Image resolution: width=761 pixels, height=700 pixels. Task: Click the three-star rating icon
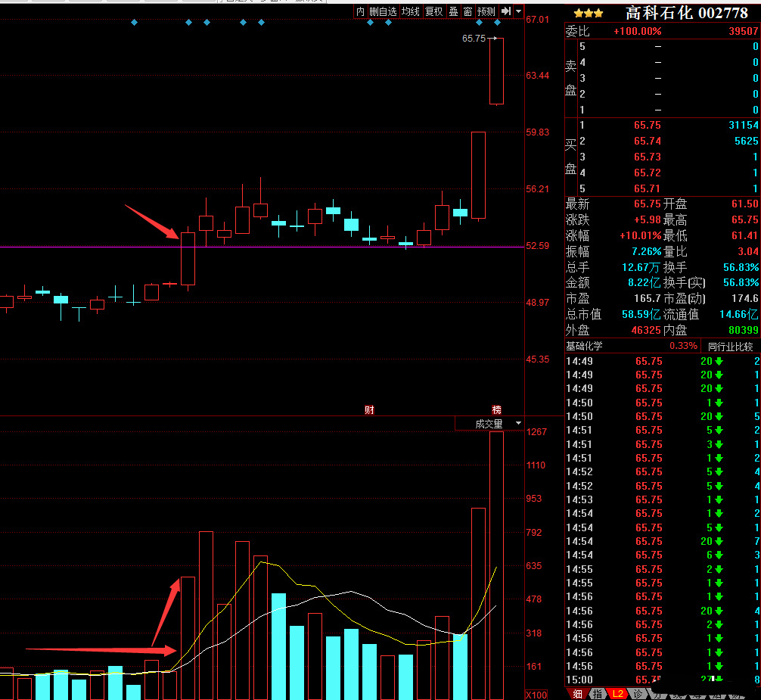point(588,13)
